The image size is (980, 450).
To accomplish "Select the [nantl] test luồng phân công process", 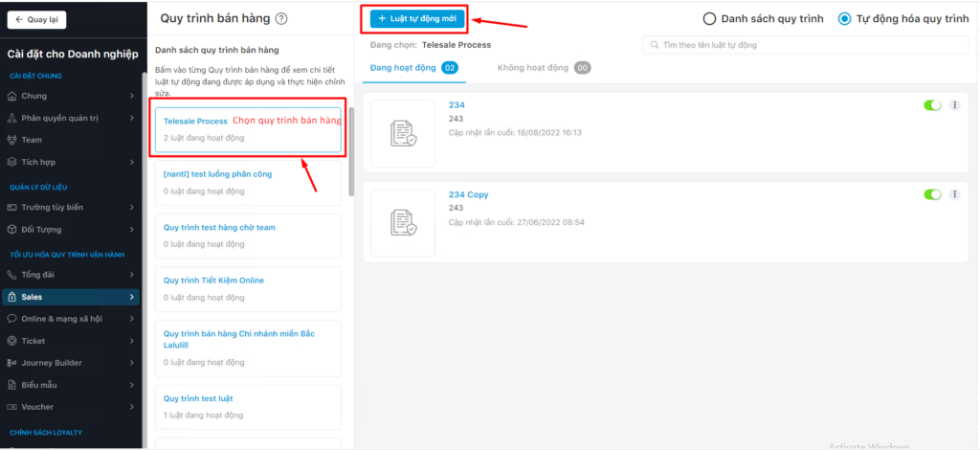I will tap(248, 183).
